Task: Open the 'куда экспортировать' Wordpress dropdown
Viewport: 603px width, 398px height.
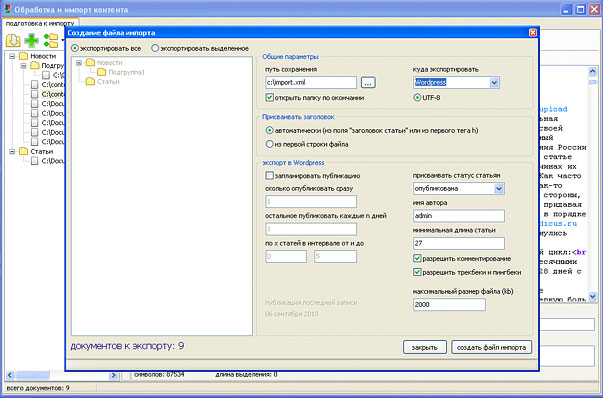Action: 494,82
